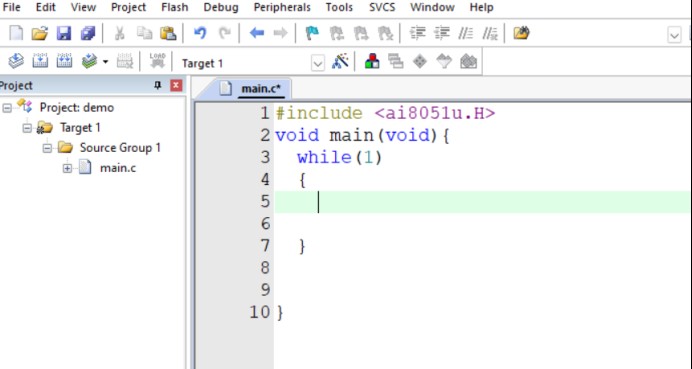692x369 pixels.
Task: Select Target 1 in project tree
Action: click(x=80, y=128)
